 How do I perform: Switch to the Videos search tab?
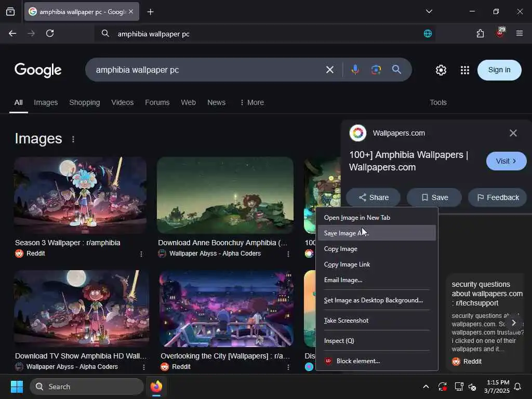tap(123, 102)
